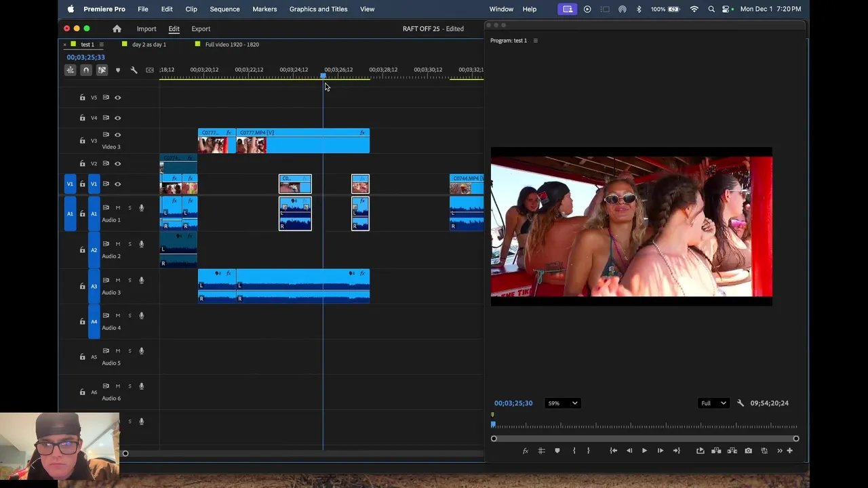Open macOS Spotlight search icon
868x488 pixels.
711,9
